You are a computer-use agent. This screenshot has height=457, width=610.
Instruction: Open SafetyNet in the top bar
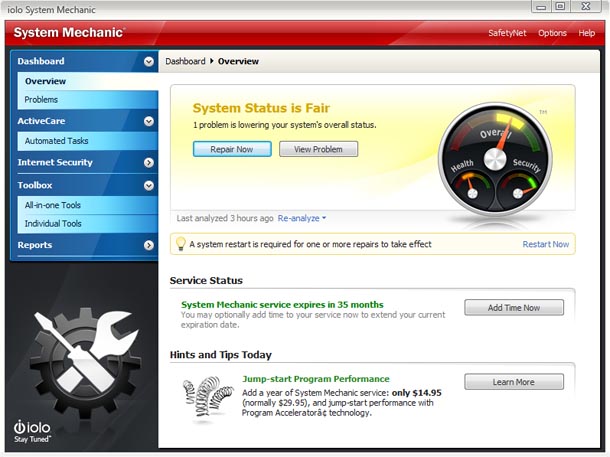507,33
